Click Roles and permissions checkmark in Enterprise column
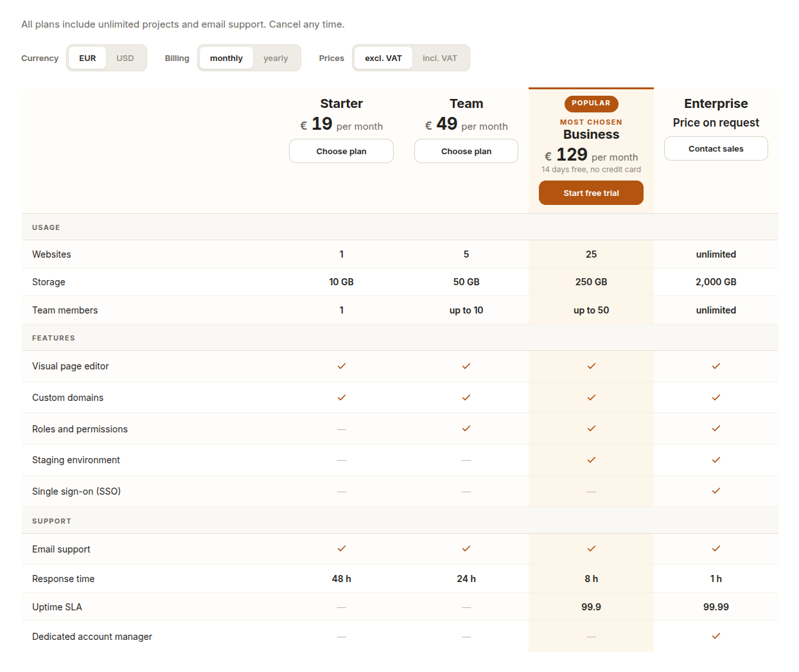This screenshot has height=672, width=799. [716, 429]
